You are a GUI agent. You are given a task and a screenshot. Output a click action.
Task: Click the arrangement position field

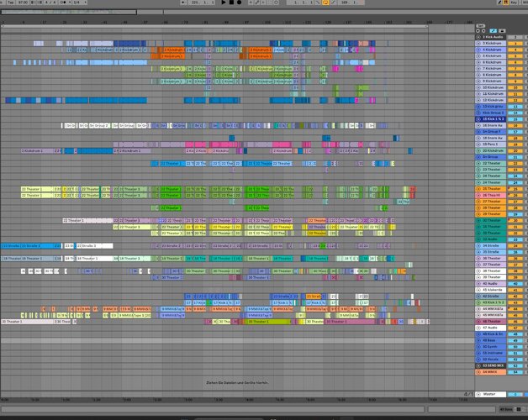click(x=203, y=3)
